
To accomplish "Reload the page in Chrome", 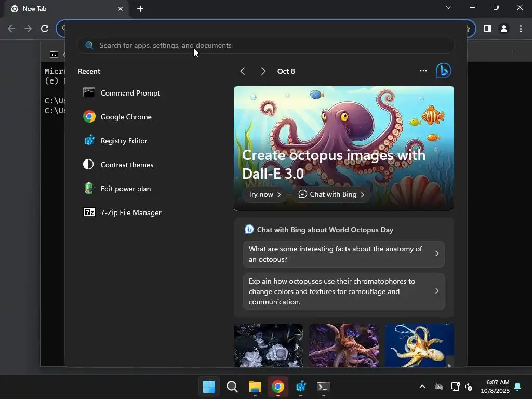I will (x=45, y=29).
